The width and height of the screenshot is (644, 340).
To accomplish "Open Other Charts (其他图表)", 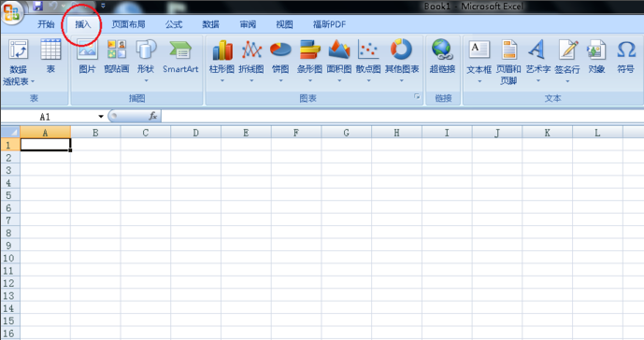I will point(402,61).
